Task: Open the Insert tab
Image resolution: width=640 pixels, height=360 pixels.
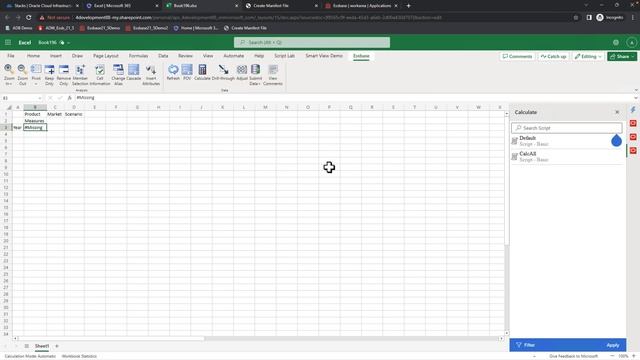Action: pos(56,56)
